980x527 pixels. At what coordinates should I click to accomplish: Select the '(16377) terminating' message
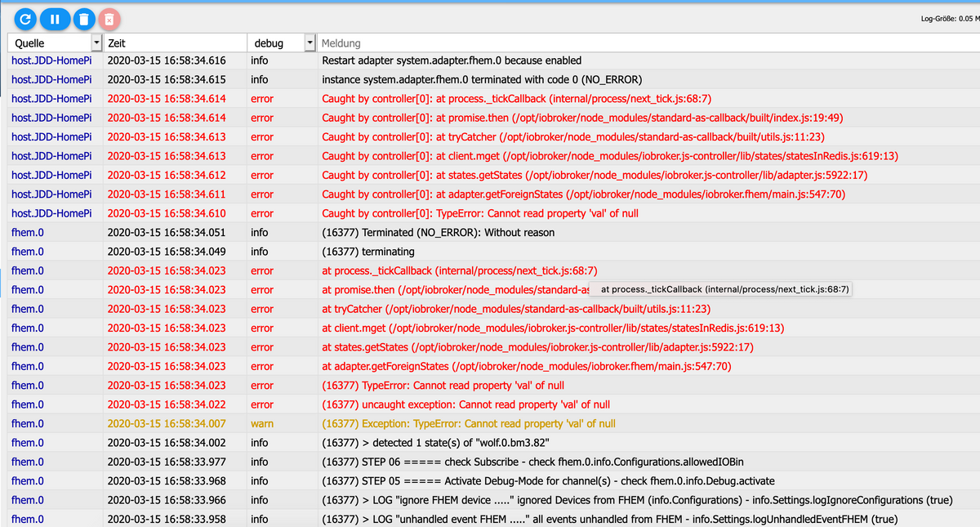click(x=368, y=252)
